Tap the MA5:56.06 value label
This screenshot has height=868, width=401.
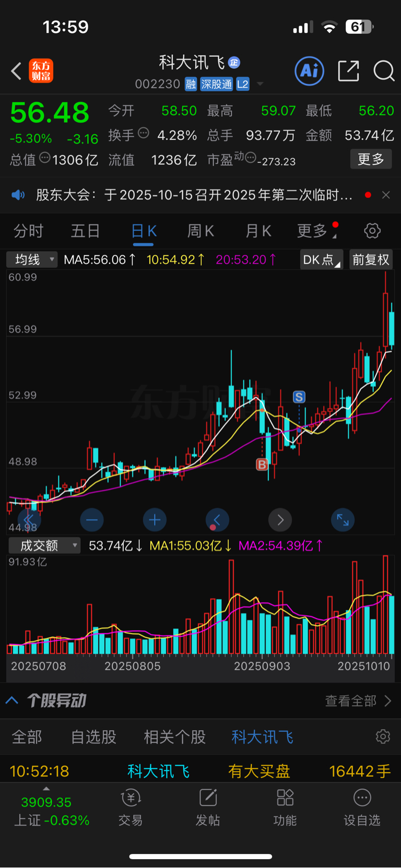click(100, 259)
